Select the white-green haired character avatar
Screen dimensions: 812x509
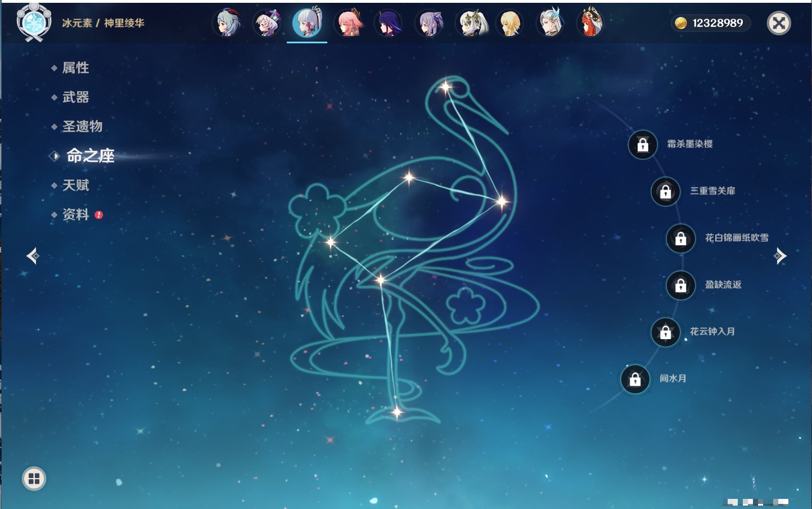pyautogui.click(x=471, y=23)
